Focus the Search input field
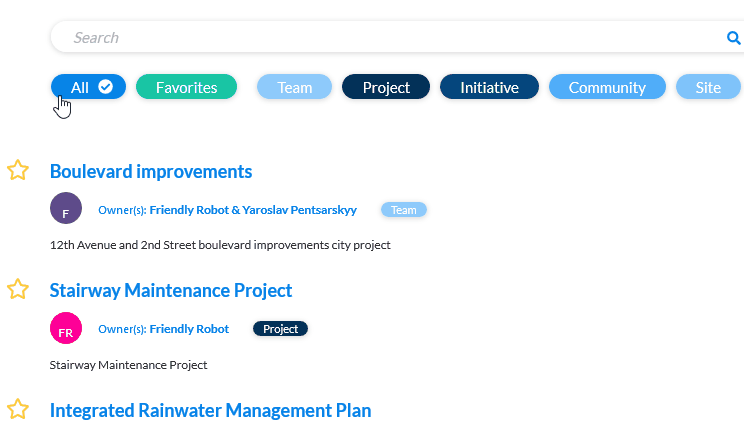 click(x=397, y=37)
